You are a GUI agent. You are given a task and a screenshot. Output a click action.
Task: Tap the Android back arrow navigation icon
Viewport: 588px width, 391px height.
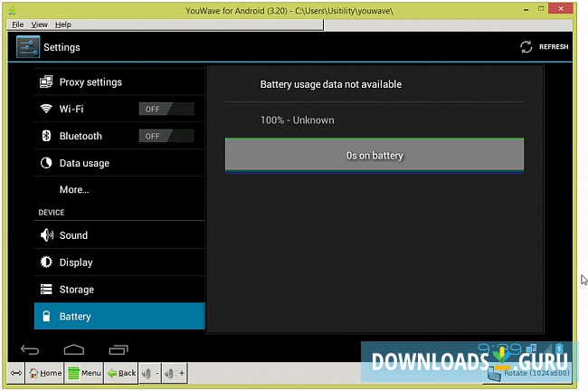pyautogui.click(x=30, y=349)
